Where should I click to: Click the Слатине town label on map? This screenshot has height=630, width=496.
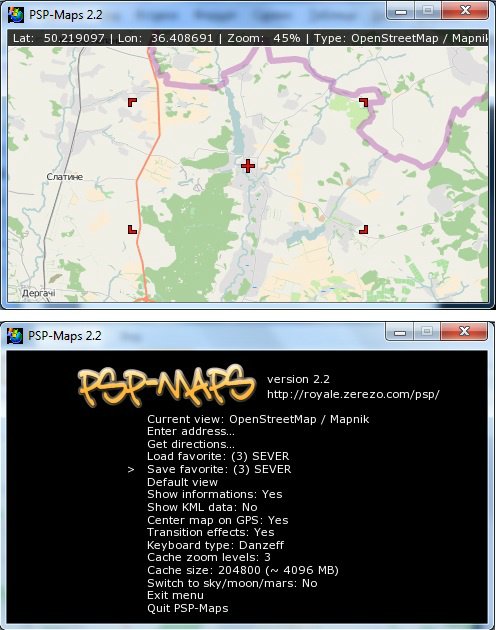[65, 177]
